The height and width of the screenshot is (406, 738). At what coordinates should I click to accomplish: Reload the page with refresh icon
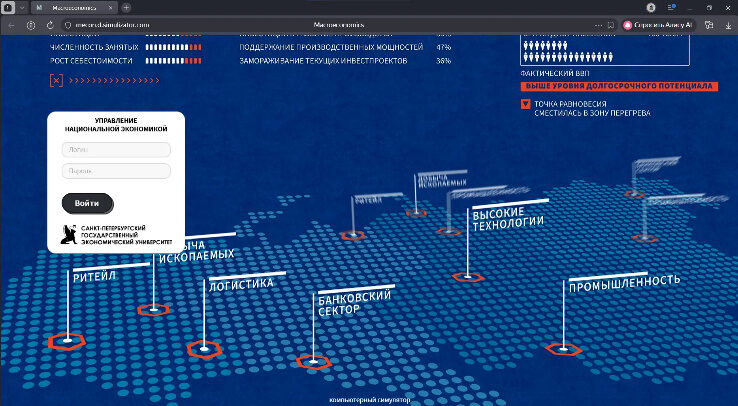coord(50,24)
